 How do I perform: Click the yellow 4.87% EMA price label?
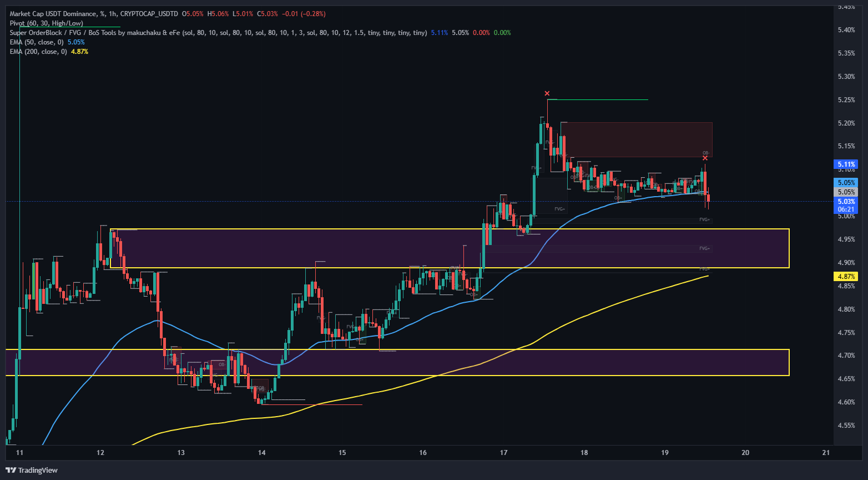pyautogui.click(x=846, y=277)
